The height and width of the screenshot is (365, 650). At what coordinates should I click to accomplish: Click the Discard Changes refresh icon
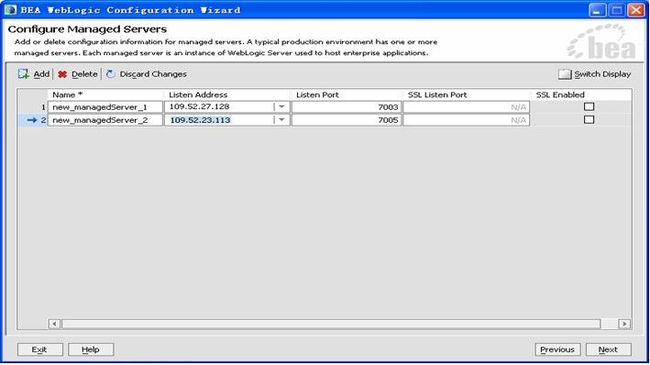point(110,74)
